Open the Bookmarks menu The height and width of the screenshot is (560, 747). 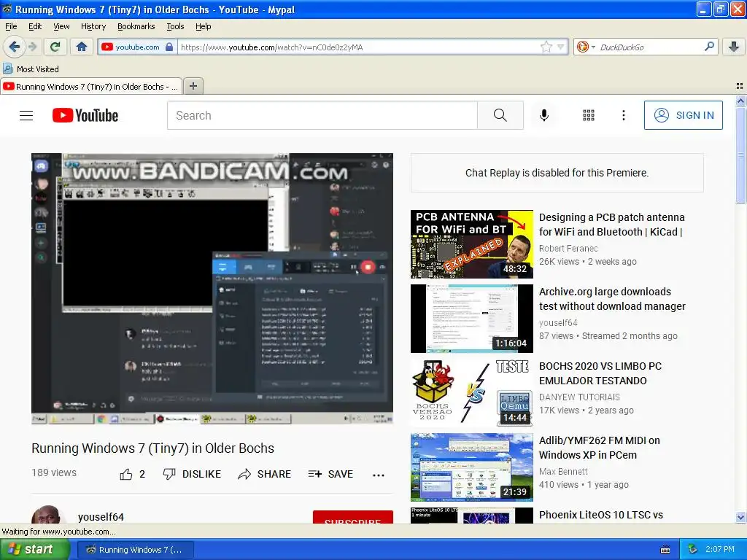pyautogui.click(x=136, y=26)
